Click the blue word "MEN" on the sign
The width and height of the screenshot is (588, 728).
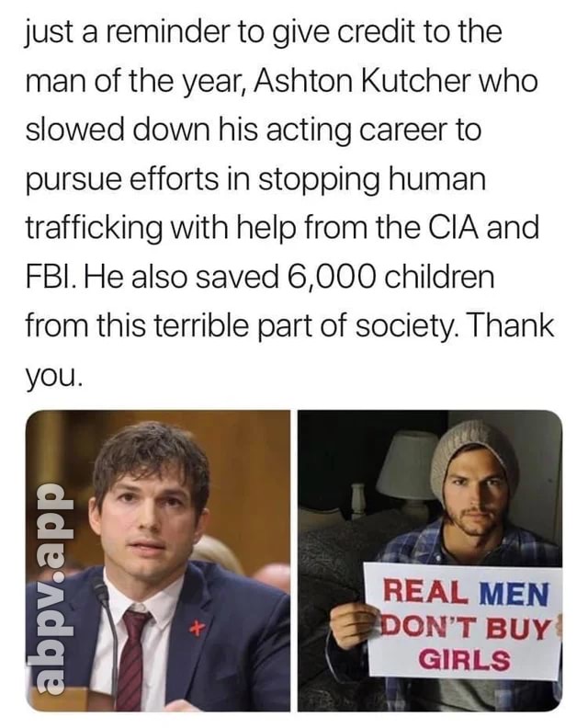point(514,594)
